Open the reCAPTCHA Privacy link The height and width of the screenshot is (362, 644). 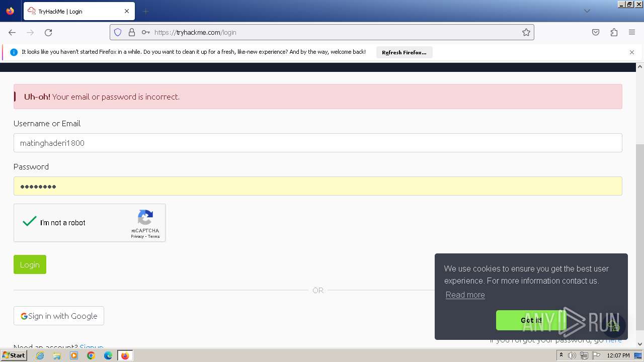click(137, 236)
